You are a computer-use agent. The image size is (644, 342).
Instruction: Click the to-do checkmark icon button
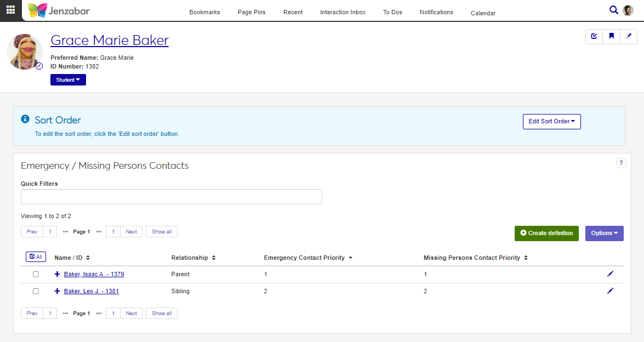pyautogui.click(x=594, y=36)
